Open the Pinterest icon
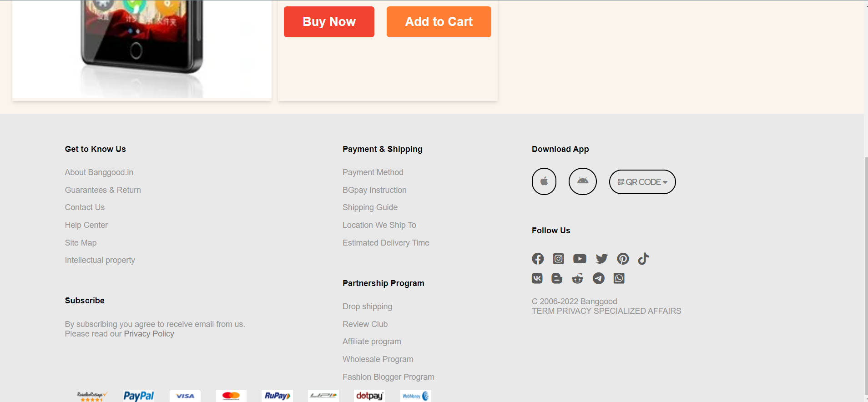The width and height of the screenshot is (868, 402). (x=623, y=259)
